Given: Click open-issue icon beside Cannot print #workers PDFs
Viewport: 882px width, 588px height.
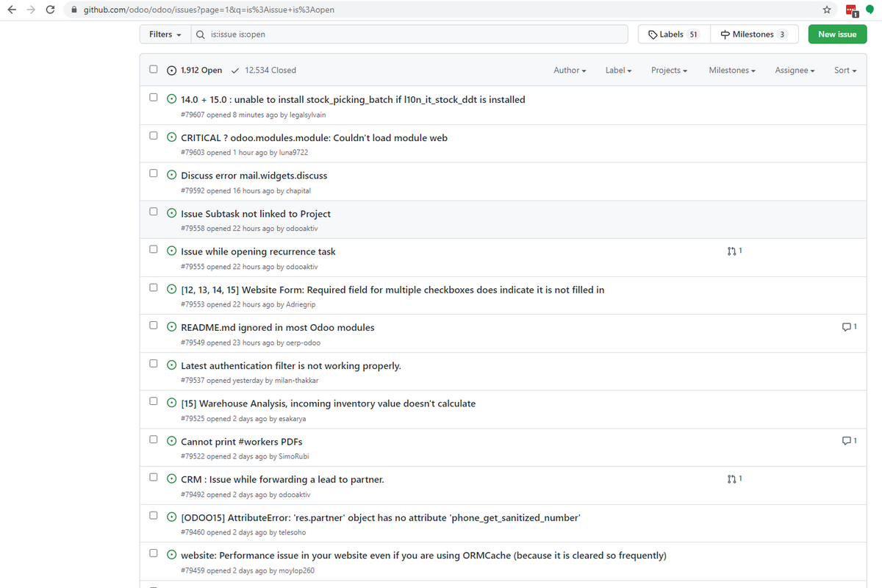Looking at the screenshot, I should (x=171, y=442).
